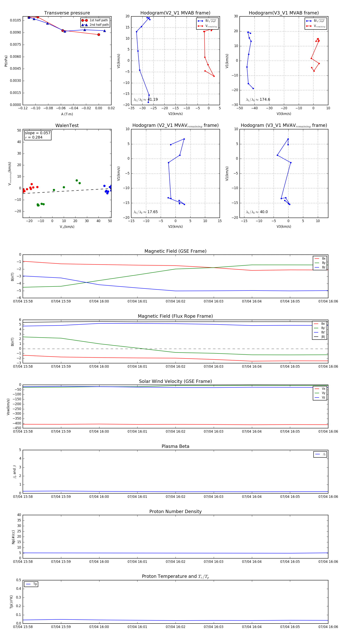Select B/√μ0ρ legend entry in V2_V1 MVAB hodogram
The width and height of the screenshot is (351, 644).
tap(207, 21)
